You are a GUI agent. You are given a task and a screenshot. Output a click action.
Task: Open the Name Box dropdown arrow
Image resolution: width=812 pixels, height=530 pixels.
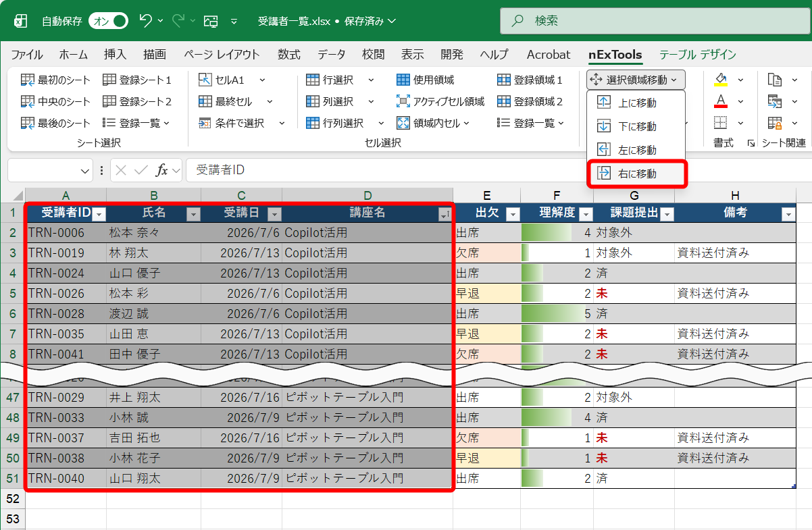click(x=85, y=171)
